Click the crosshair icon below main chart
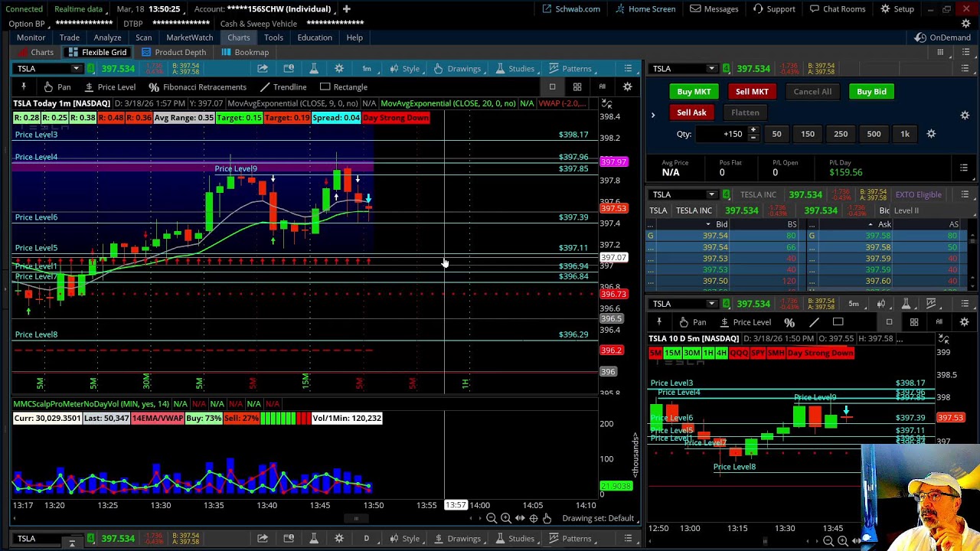The width and height of the screenshot is (980, 551). 534,518
